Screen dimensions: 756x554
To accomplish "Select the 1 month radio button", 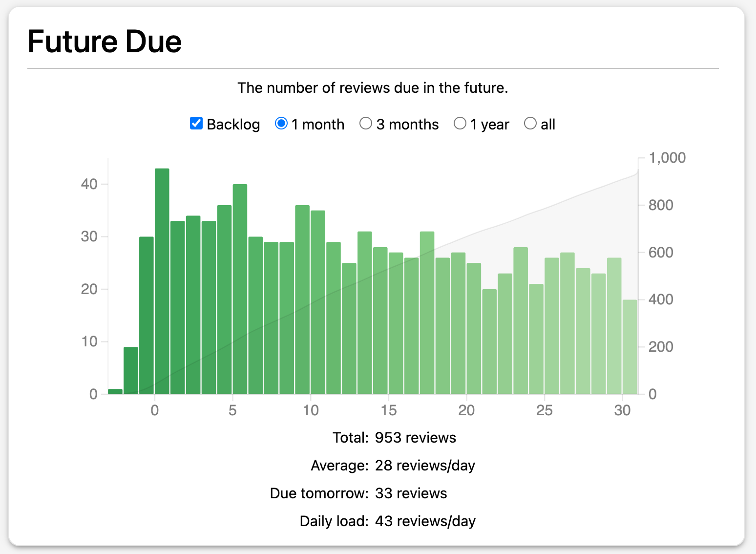I will 281,124.
